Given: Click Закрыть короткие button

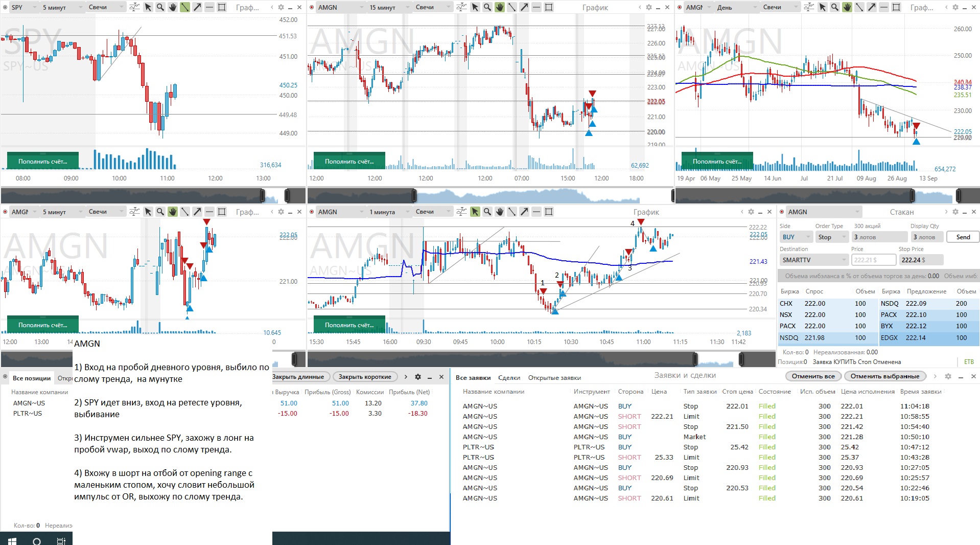Looking at the screenshot, I should pyautogui.click(x=365, y=377).
